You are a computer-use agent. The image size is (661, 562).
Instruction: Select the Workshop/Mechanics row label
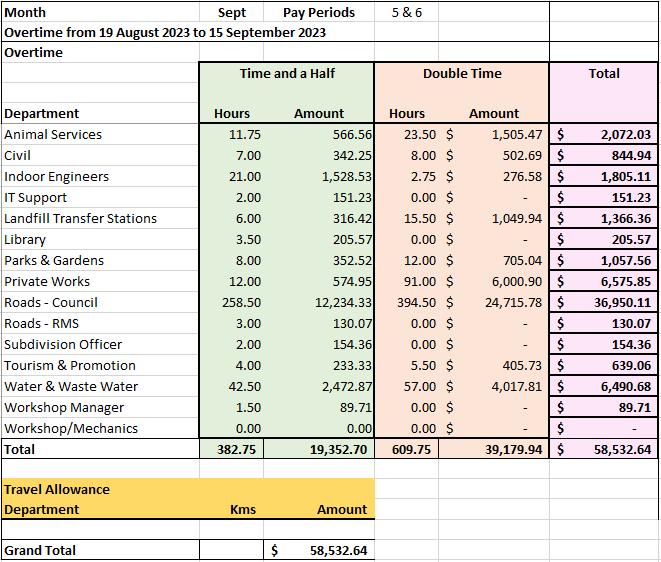tap(100, 428)
